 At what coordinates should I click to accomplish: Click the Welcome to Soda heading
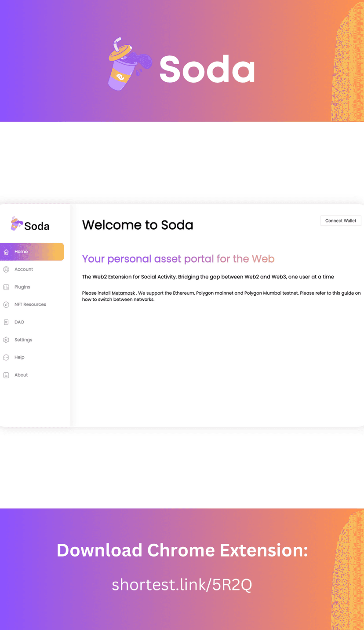click(x=138, y=225)
